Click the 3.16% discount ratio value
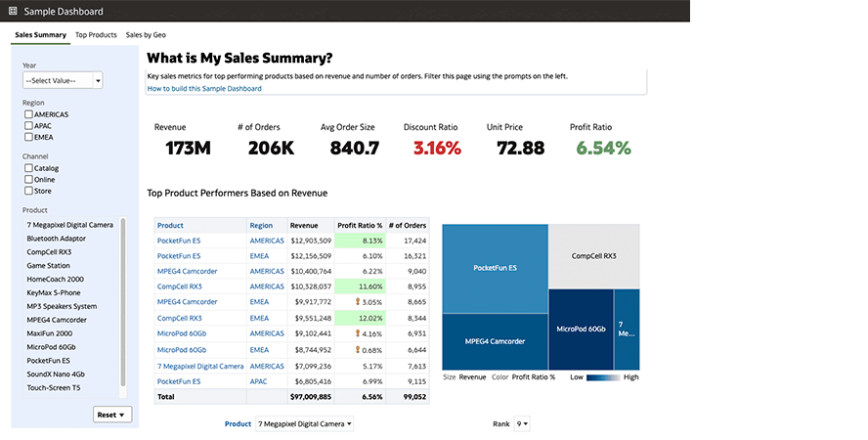The height and width of the screenshot is (440, 868). point(437,149)
